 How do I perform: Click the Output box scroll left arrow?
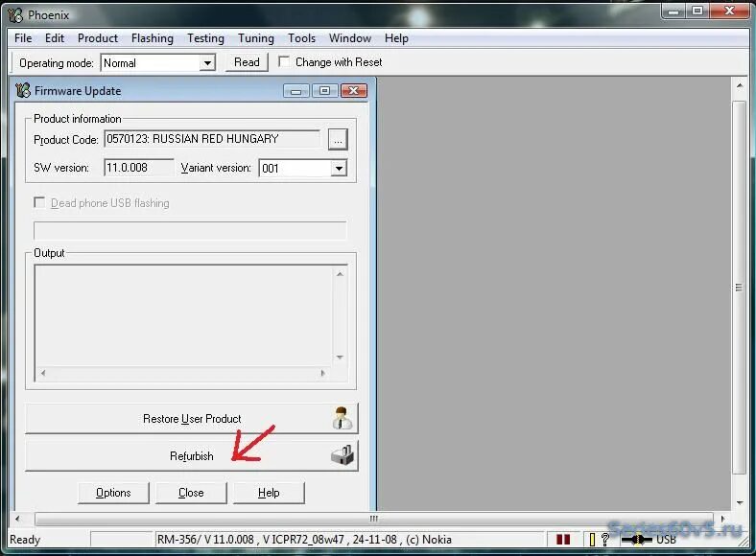pos(43,373)
